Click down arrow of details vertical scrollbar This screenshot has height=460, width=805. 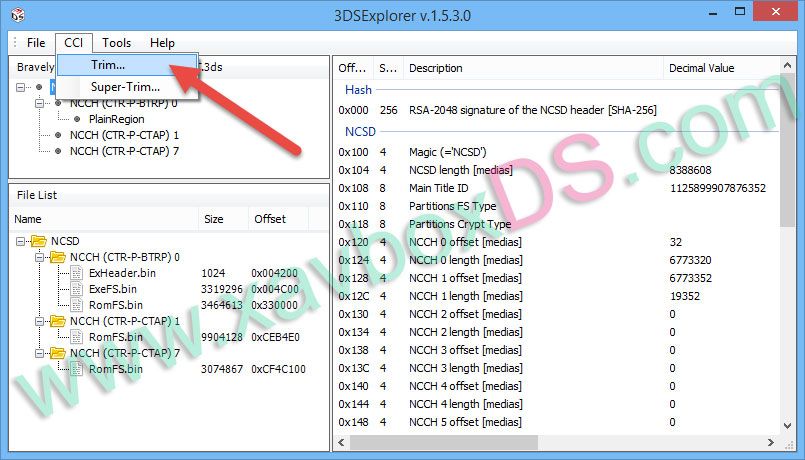click(788, 425)
